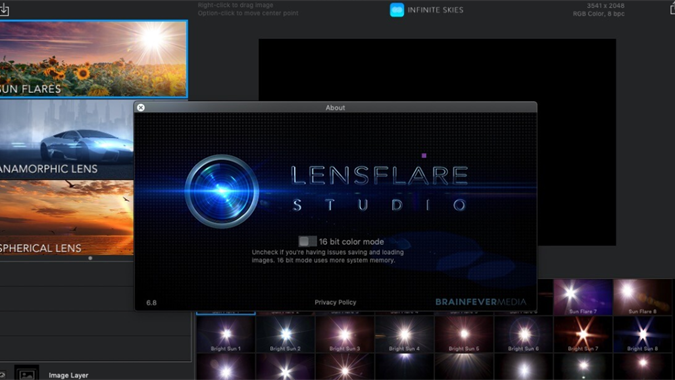Screen dimensions: 675x380
Task: Click the blue lens logo in the About dialog
Action: (222, 191)
